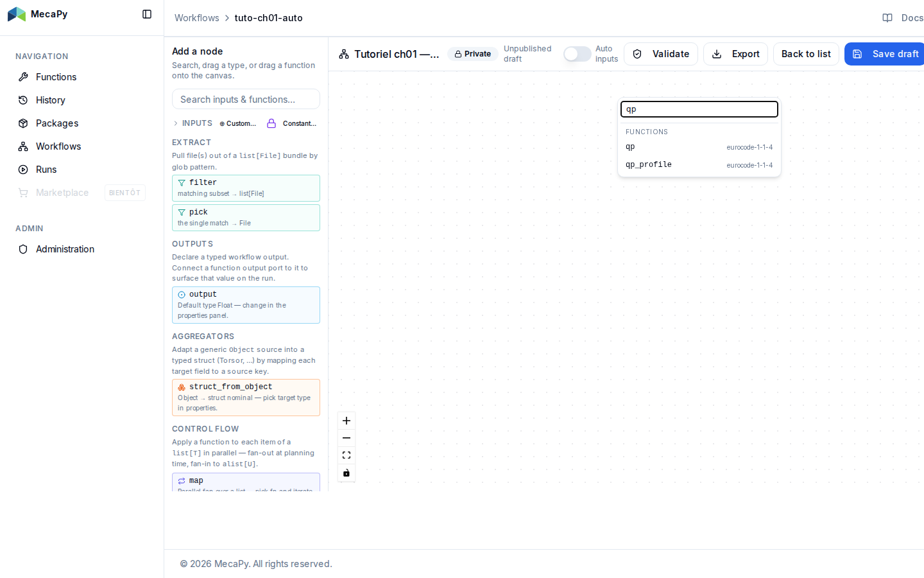Click workflow icon beside Tutoriel ch01 title
924x578 pixels.
point(344,54)
